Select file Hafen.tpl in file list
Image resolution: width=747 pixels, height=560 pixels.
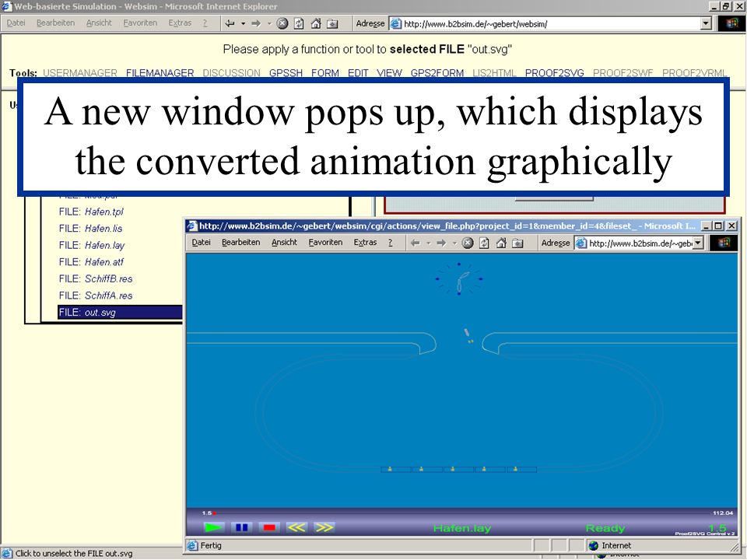pyautogui.click(x=91, y=212)
